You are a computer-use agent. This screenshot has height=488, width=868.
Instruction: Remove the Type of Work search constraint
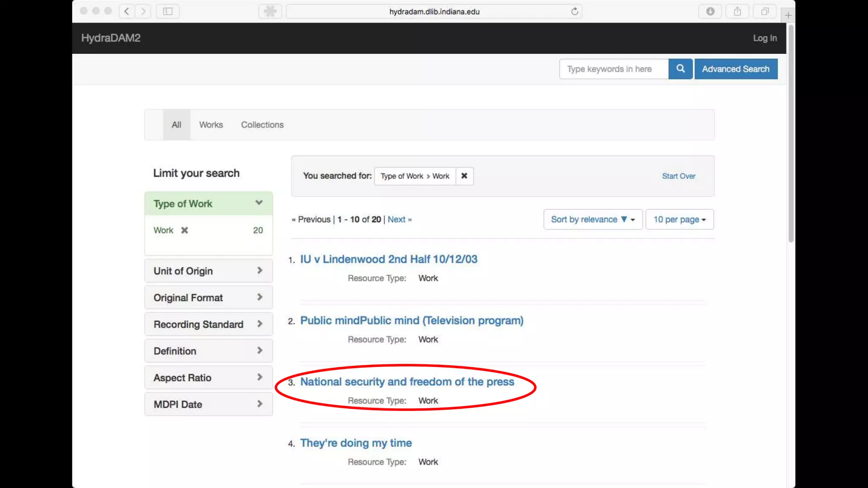465,176
